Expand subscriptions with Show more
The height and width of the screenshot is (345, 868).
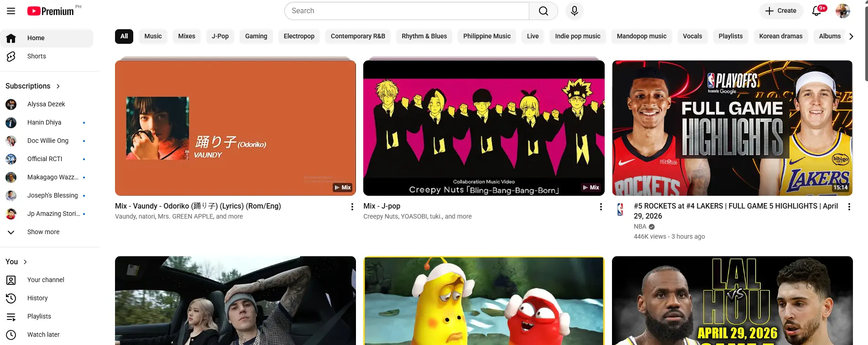tap(47, 232)
